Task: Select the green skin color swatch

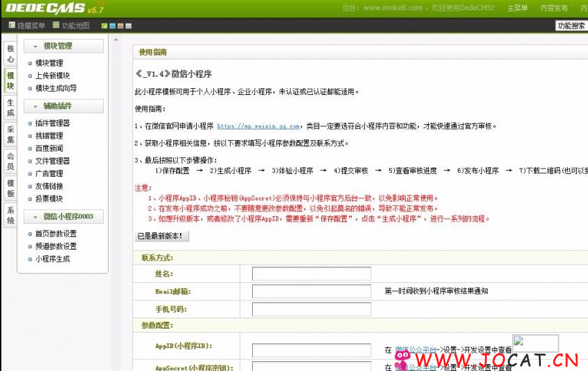Action: coord(105,26)
